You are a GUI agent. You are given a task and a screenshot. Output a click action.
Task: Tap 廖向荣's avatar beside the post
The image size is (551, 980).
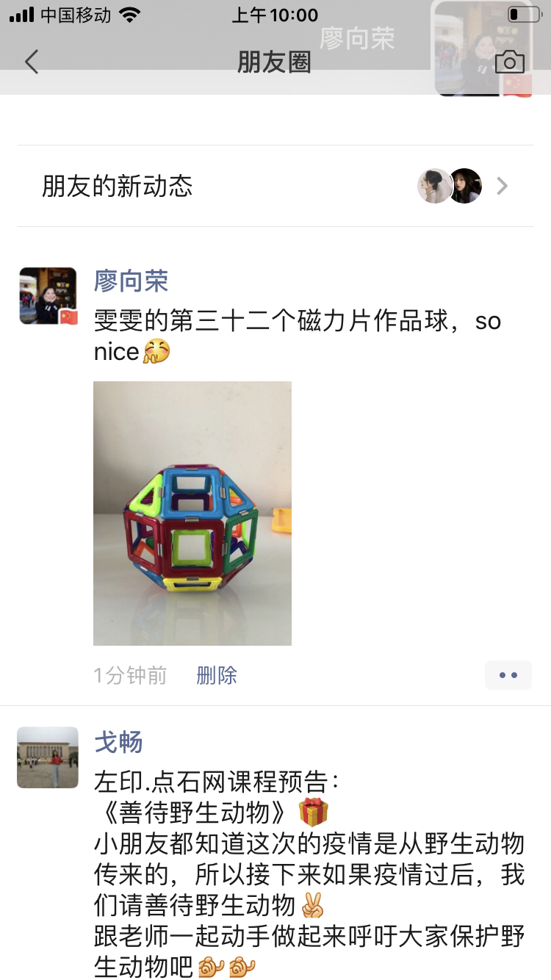pyautogui.click(x=48, y=296)
